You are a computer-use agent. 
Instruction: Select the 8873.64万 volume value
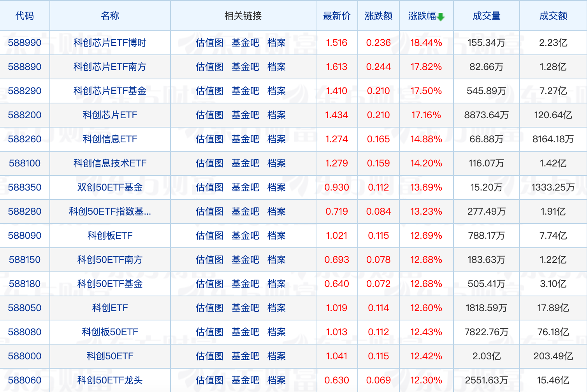point(487,115)
